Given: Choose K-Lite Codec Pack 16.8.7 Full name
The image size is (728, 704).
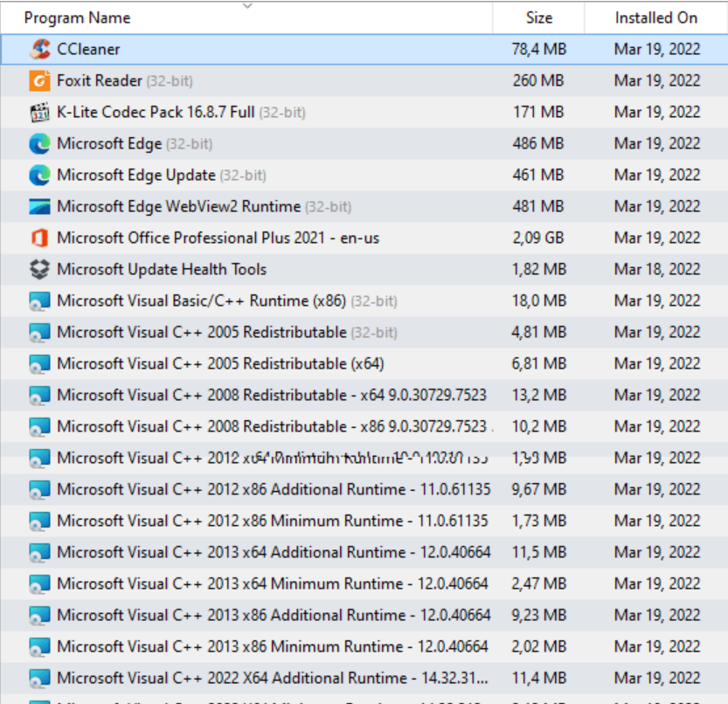Looking at the screenshot, I should [x=156, y=113].
